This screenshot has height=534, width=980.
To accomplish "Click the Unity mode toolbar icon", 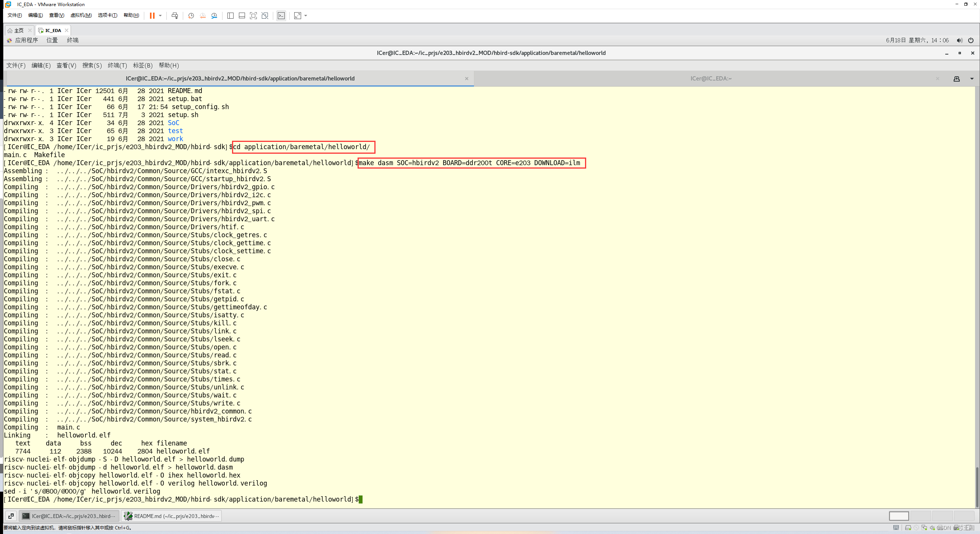I will tap(265, 16).
